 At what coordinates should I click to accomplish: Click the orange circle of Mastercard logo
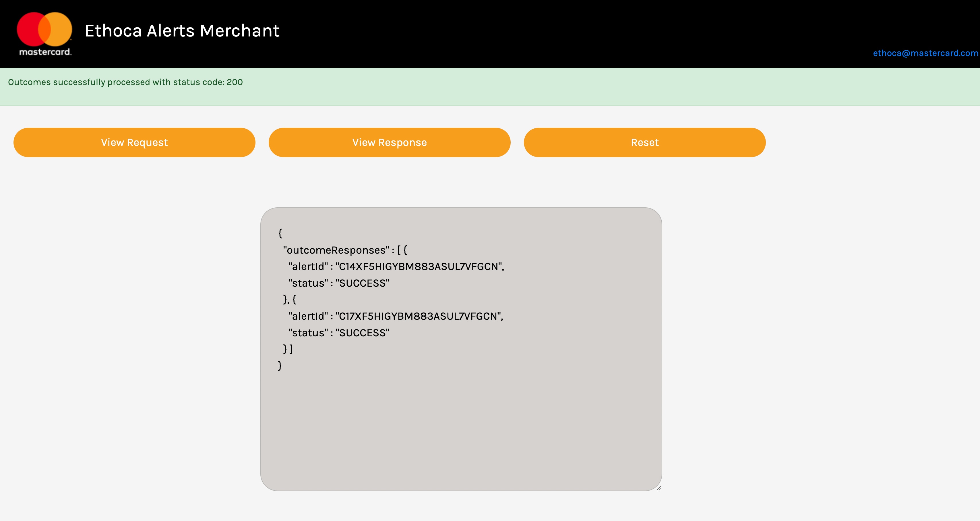[62, 29]
